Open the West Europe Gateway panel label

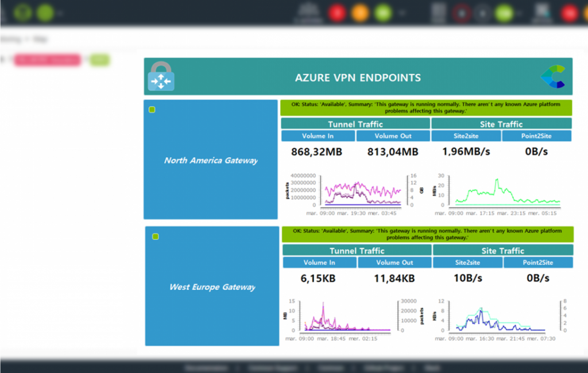point(212,287)
